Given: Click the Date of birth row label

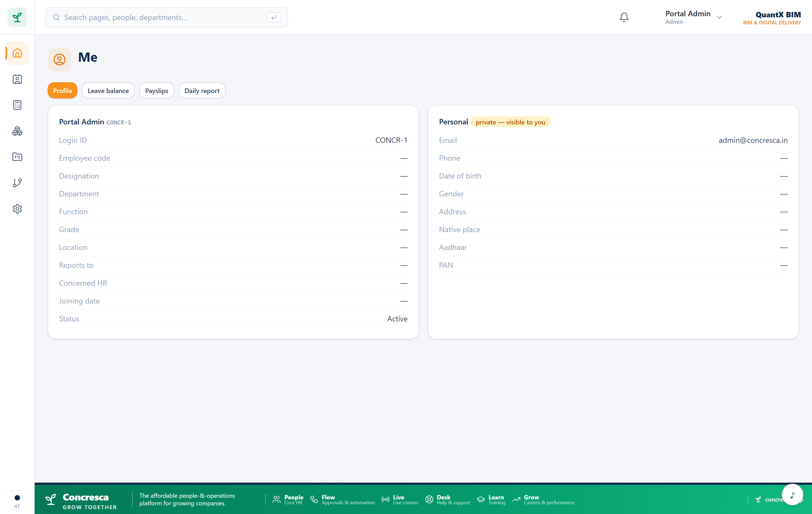Looking at the screenshot, I should pyautogui.click(x=460, y=176).
